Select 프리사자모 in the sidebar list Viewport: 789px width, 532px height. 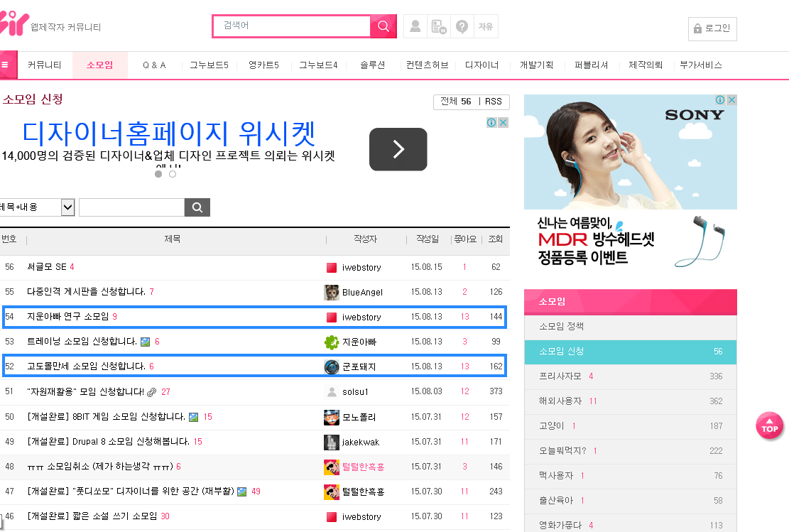click(560, 376)
